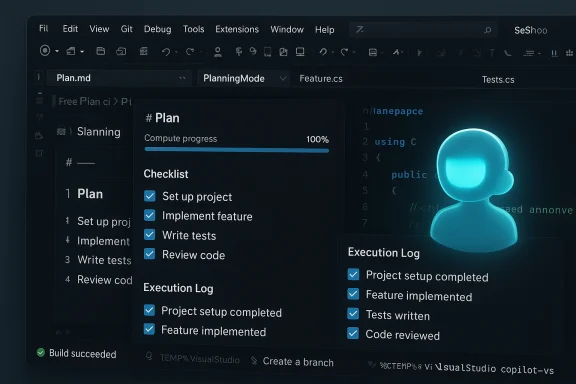The height and width of the screenshot is (384, 576).
Task: Click the bag-shaped icon in the sidebar
Action: point(39,136)
